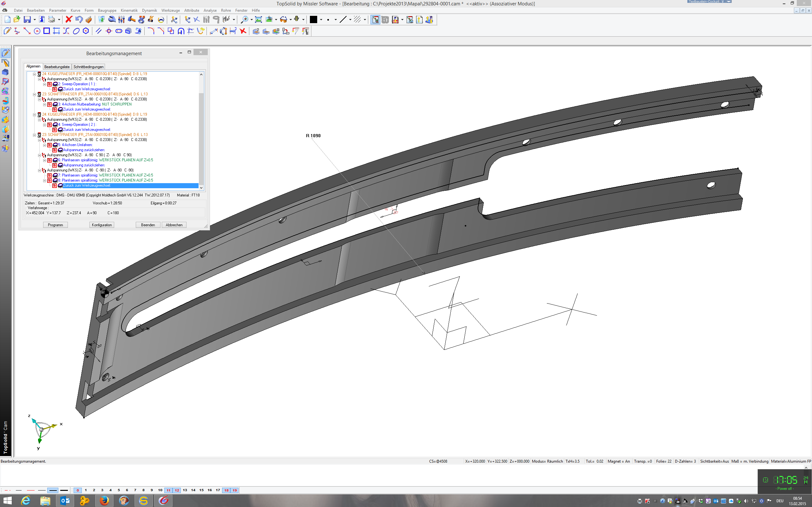Select the circle sketch tool
The height and width of the screenshot is (507, 812).
tap(37, 31)
